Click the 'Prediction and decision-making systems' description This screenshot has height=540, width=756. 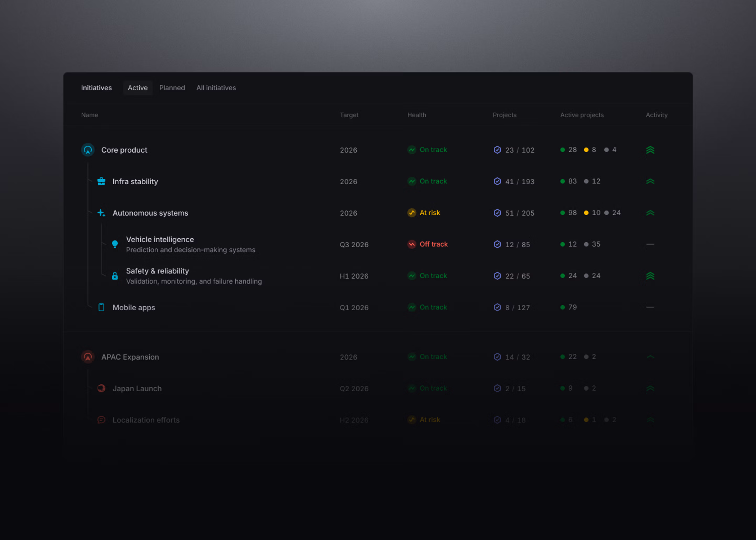coord(191,250)
